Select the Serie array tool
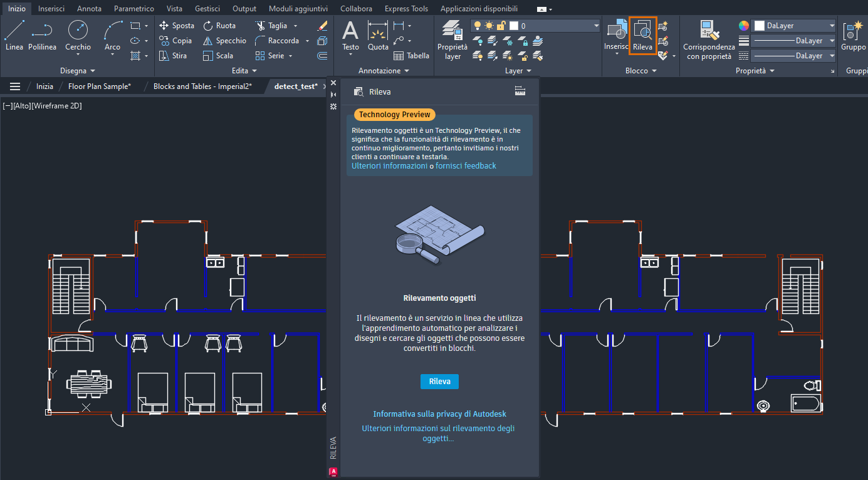Screen dimensions: 868x480 coord(270,56)
